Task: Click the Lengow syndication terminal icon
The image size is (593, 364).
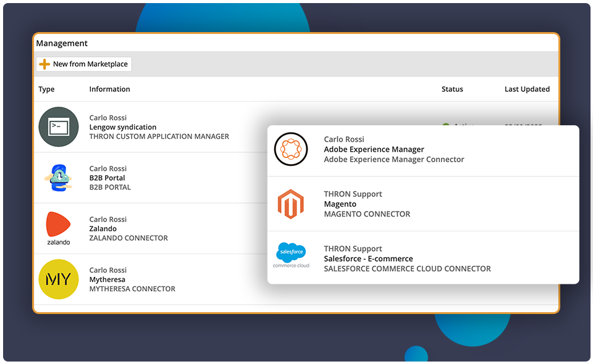Action: pos(59,127)
